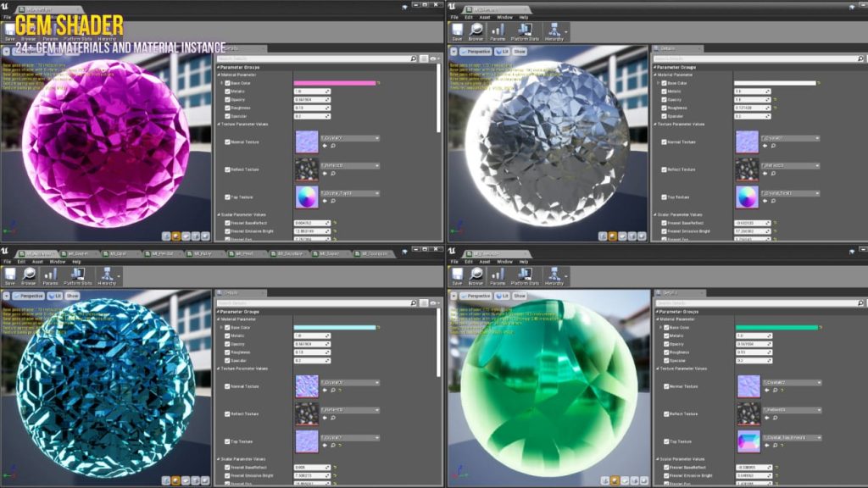
Task: Open Platform Stats in green gem window
Action: tap(525, 275)
